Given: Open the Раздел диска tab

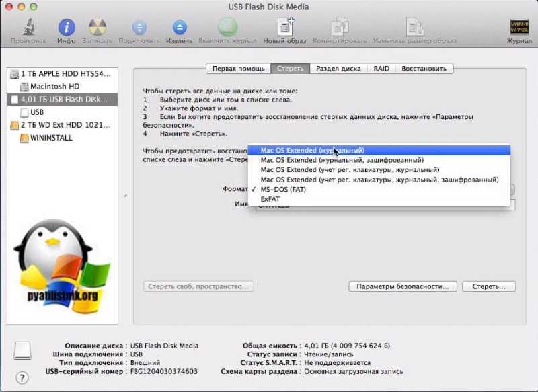Looking at the screenshot, I should (338, 69).
